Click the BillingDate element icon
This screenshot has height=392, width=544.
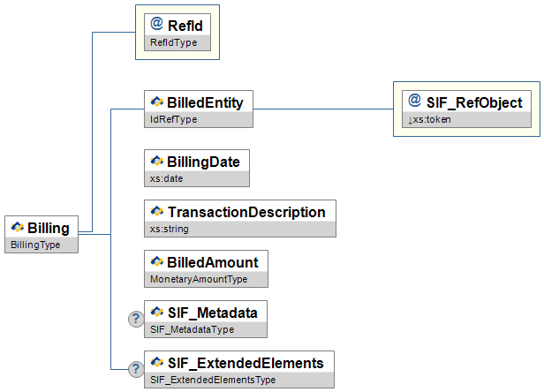157,162
